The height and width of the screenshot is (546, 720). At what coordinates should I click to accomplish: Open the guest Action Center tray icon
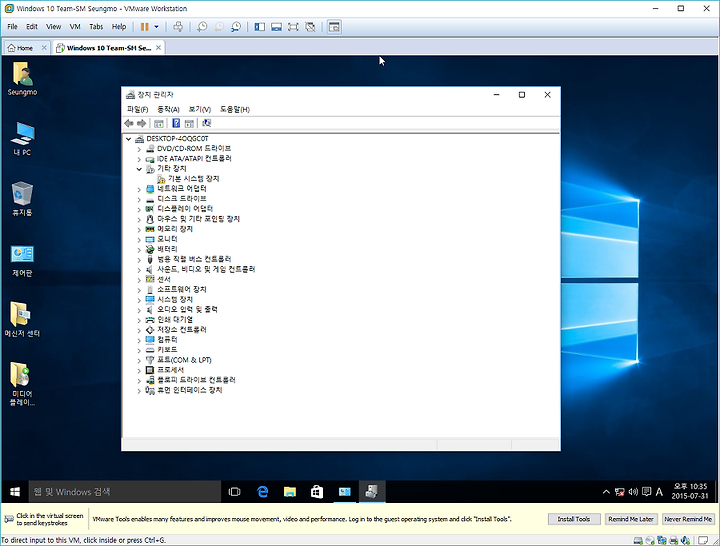pyautogui.click(x=647, y=492)
